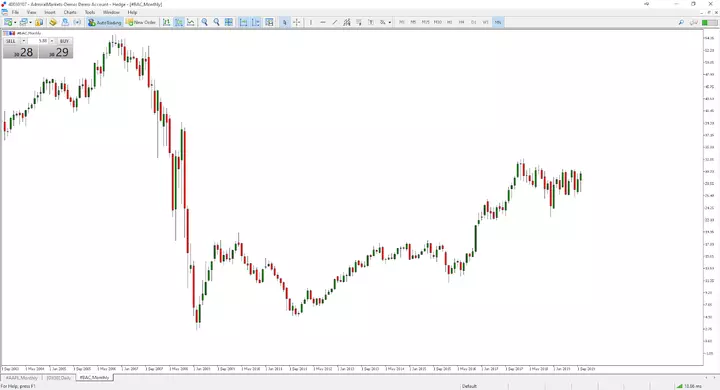Viewport: 720px width, 390px height.
Task: Click the Zoom Out magnifier icon
Action: [x=216, y=22]
